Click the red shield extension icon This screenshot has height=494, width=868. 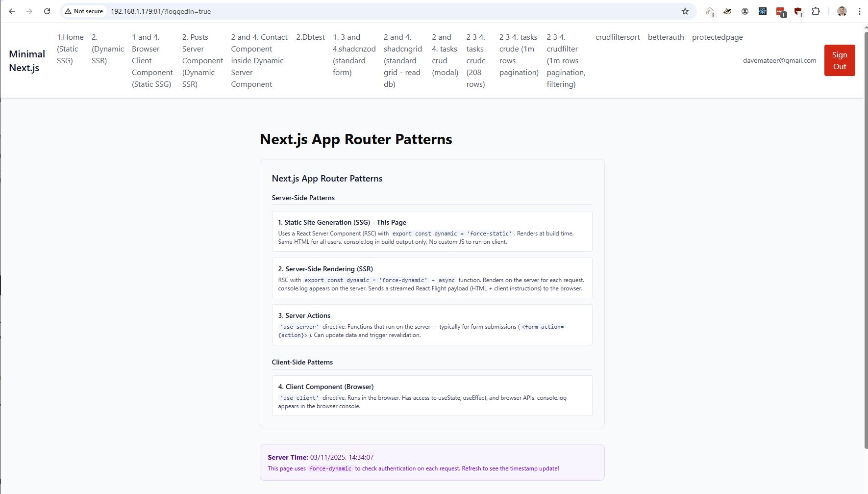(798, 11)
